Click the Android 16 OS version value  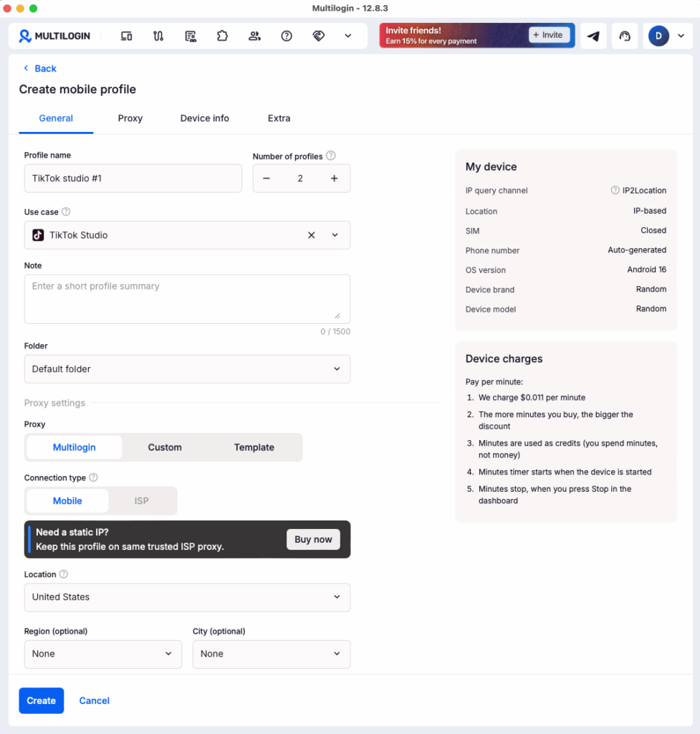(647, 270)
